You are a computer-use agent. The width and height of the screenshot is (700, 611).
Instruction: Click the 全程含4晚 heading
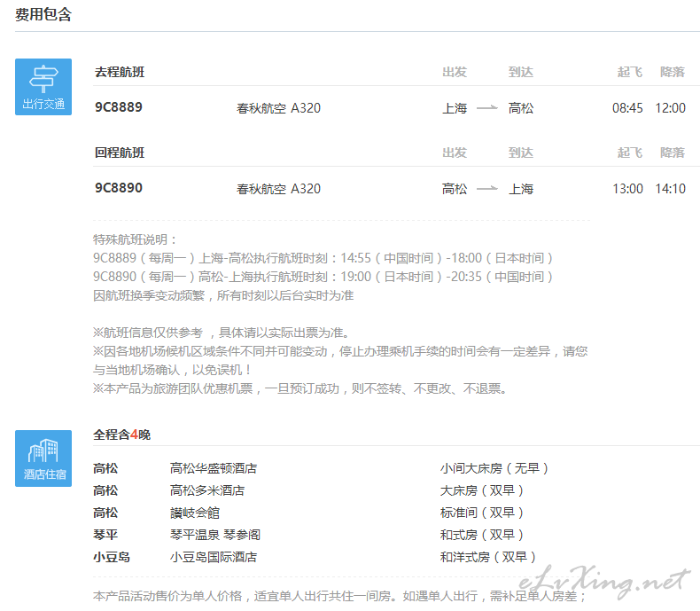click(122, 435)
